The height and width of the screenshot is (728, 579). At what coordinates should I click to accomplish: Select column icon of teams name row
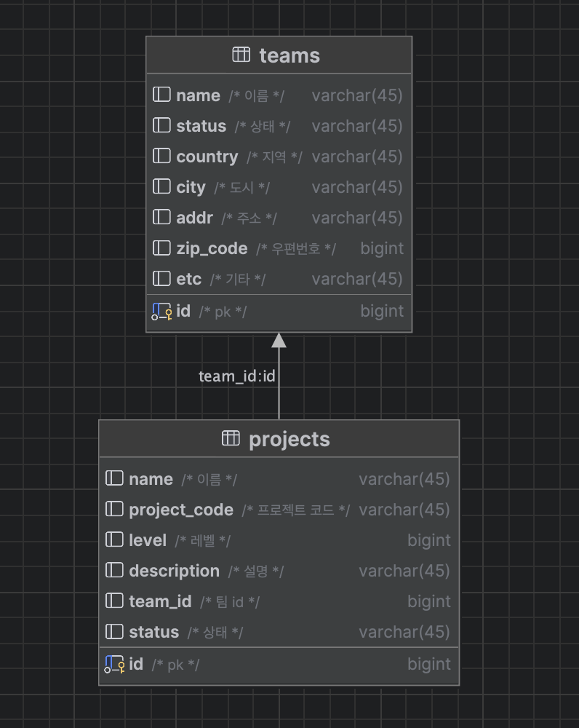click(x=161, y=95)
